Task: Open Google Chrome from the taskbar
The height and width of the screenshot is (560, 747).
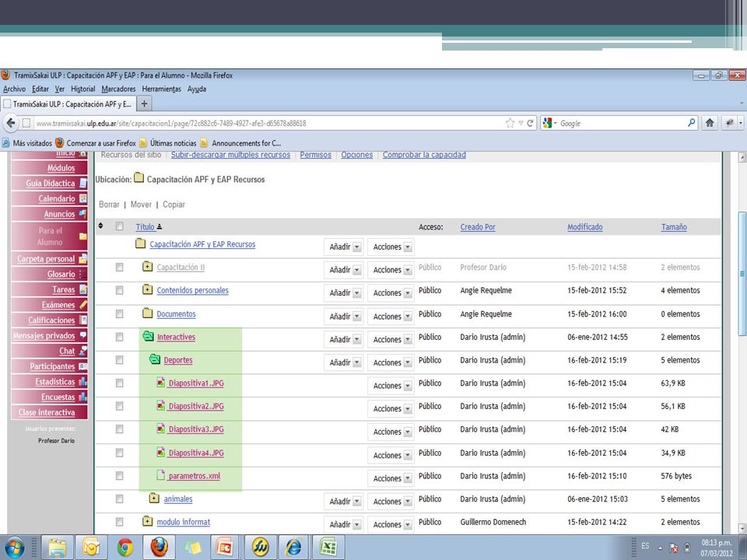Action: pos(124,548)
